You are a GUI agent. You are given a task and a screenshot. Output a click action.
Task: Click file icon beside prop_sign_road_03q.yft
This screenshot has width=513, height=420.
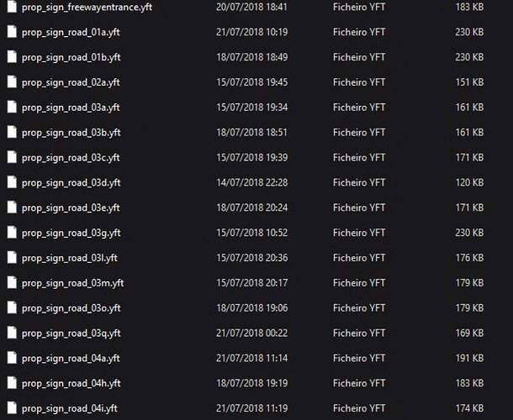12,333
